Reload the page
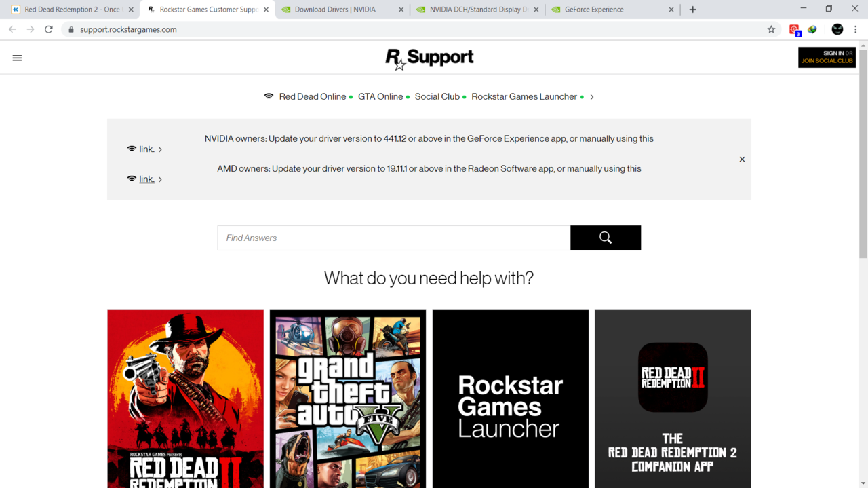The height and width of the screenshot is (488, 868). (49, 29)
